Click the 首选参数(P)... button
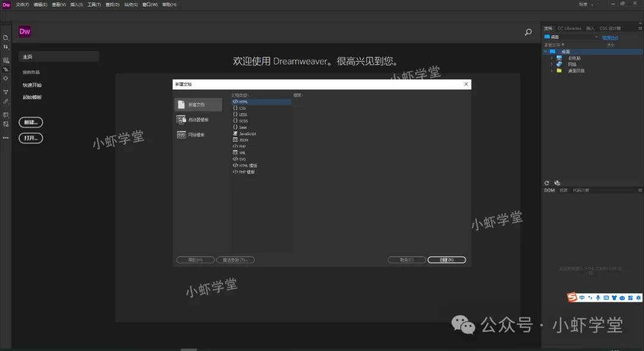The width and height of the screenshot is (644, 351). 236,260
